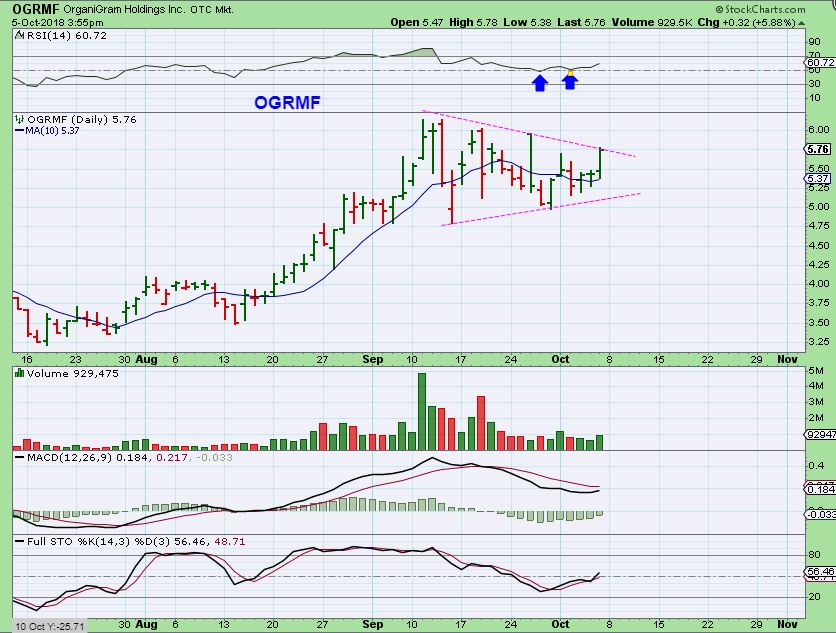Click the 10 RSI axis label
This screenshot has height=633, width=836.
pyautogui.click(x=814, y=98)
